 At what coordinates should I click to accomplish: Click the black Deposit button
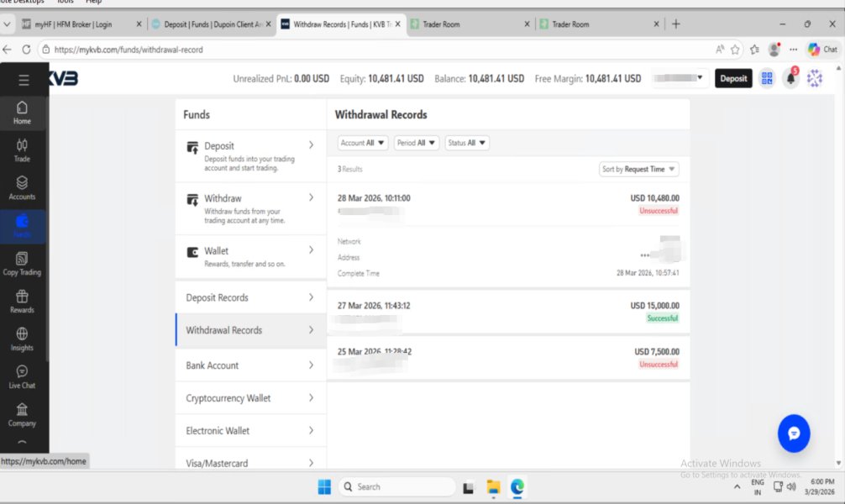point(733,79)
